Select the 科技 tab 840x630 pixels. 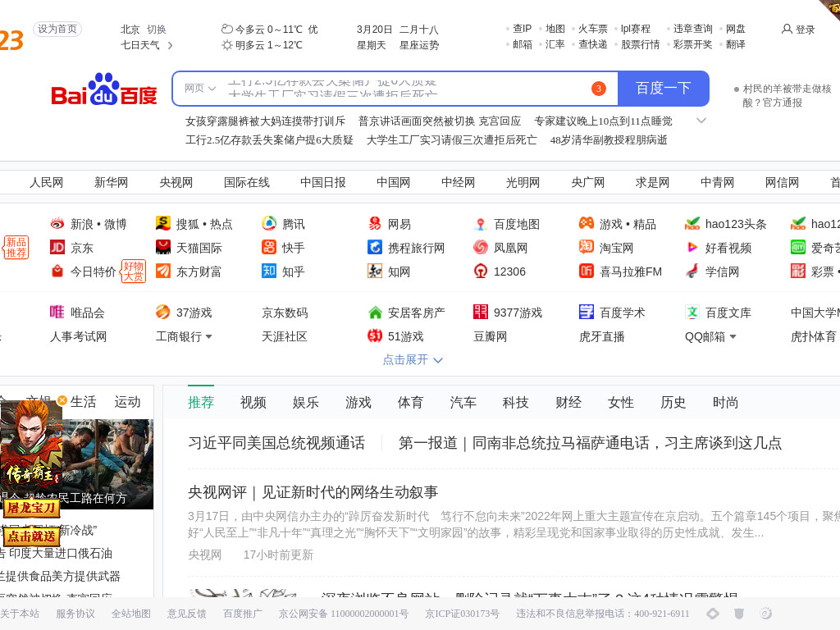click(515, 402)
